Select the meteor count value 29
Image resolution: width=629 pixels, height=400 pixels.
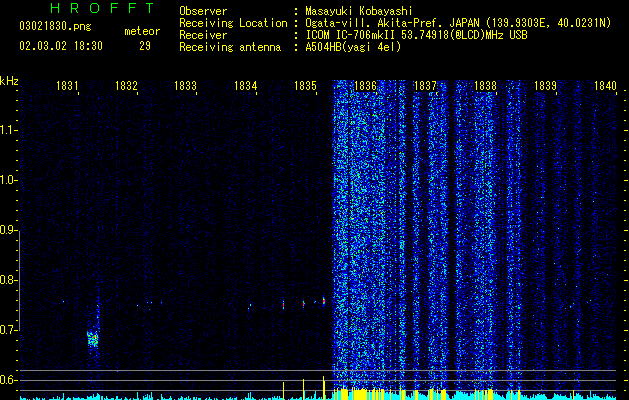point(145,46)
